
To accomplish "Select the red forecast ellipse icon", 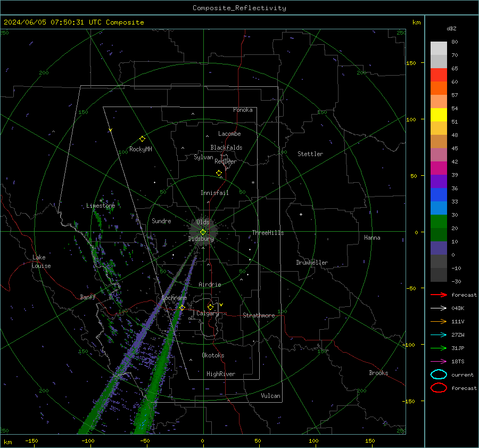I will (x=439, y=388).
